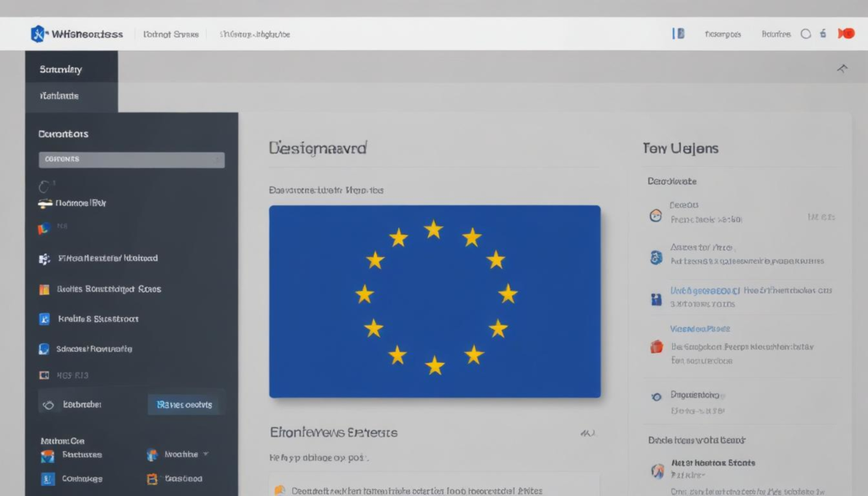Screen dimensions: 868x496
Task: Click the orange square icon beside "Beotles Bonsttioljat"
Action: 44,289
